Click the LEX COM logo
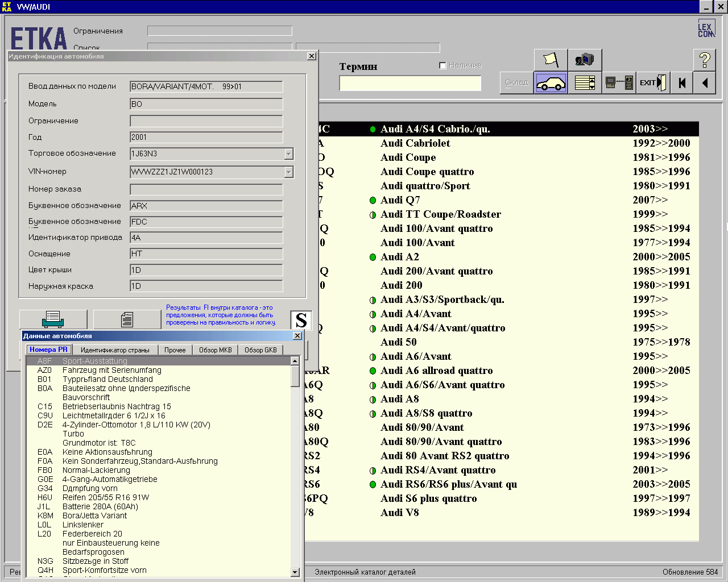The height and width of the screenshot is (582, 728). [x=706, y=29]
